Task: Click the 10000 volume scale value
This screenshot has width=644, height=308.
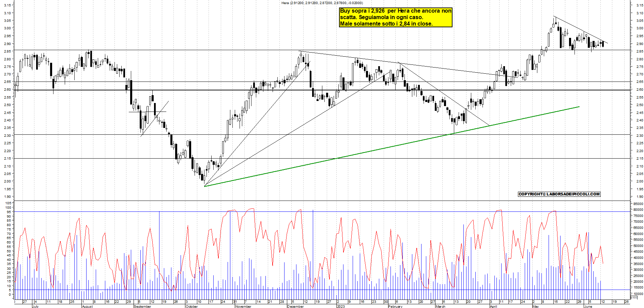Action: point(638,294)
